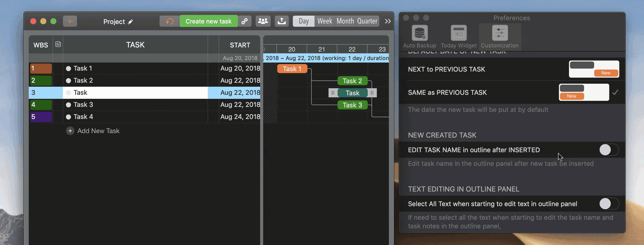This screenshot has width=644, height=245.
Task: Click the Create new task button
Action: tap(208, 21)
